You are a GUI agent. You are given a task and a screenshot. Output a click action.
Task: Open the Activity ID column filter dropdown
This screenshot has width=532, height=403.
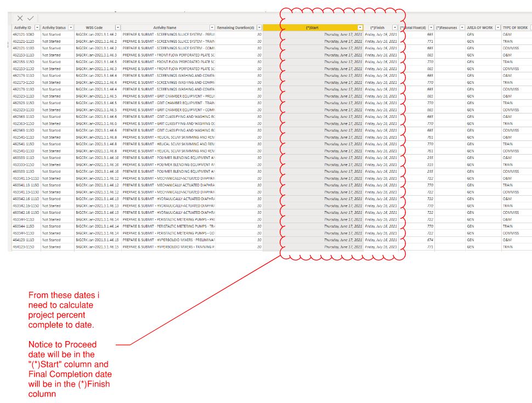point(37,27)
